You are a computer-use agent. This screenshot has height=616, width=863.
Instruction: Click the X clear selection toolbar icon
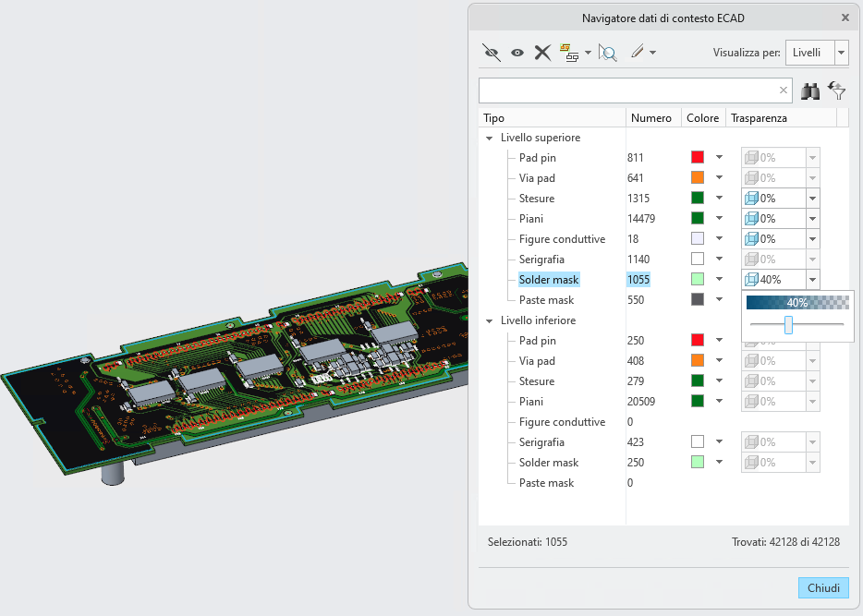coord(542,53)
